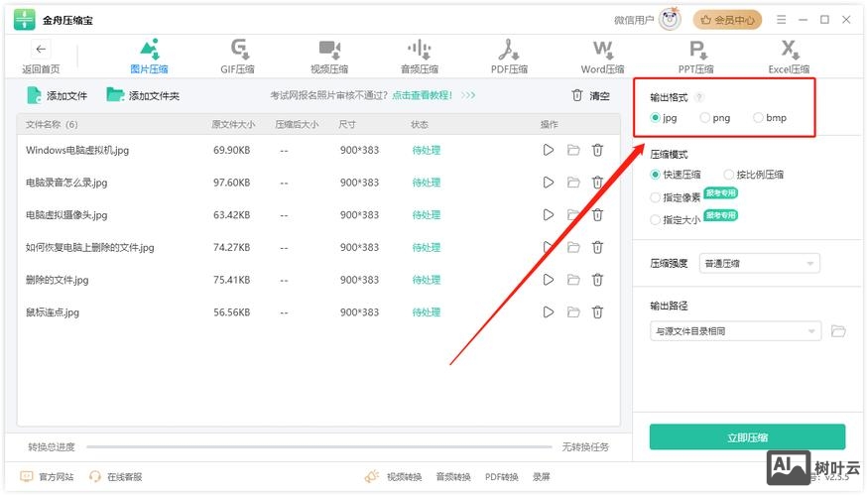
Task: Choose 快速压缩 compression mode
Action: pyautogui.click(x=656, y=175)
